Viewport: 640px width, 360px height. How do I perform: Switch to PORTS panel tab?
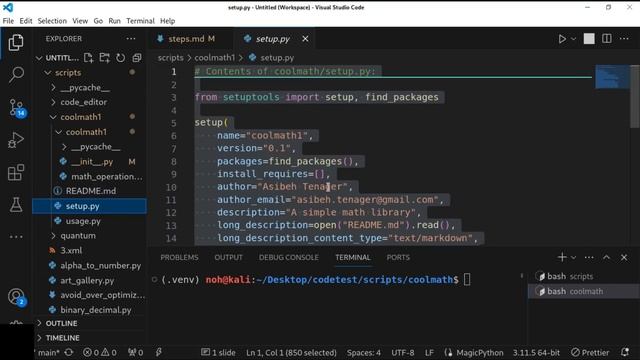pyautogui.click(x=398, y=258)
